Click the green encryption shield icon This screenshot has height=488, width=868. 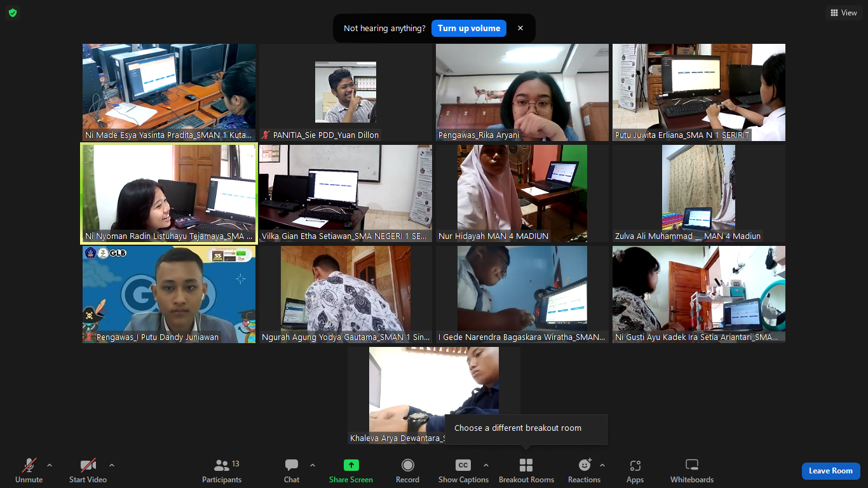[13, 13]
